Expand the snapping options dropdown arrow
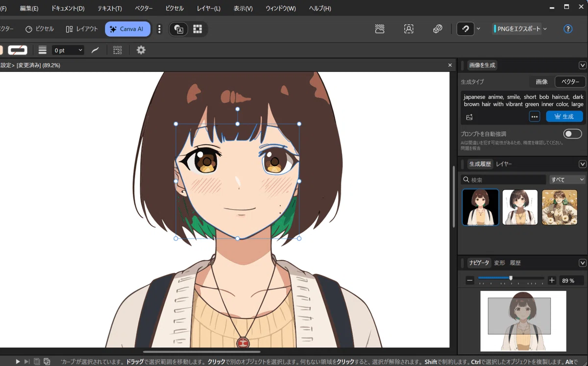This screenshot has width=588, height=366. [479, 29]
